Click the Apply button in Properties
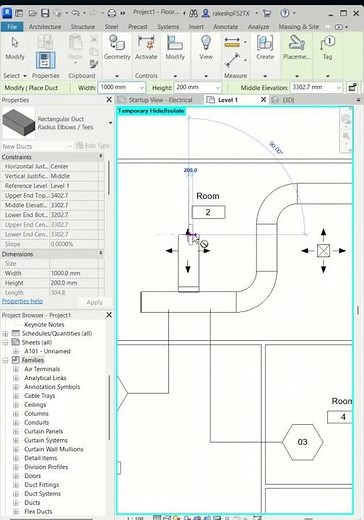This screenshot has width=364, height=520. point(94,302)
